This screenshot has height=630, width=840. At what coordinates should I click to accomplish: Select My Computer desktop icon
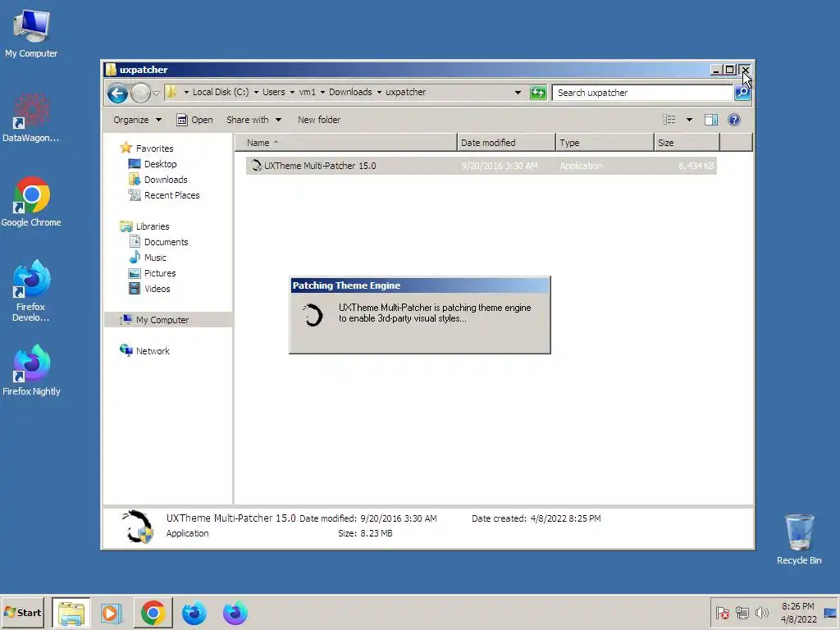coord(31,34)
